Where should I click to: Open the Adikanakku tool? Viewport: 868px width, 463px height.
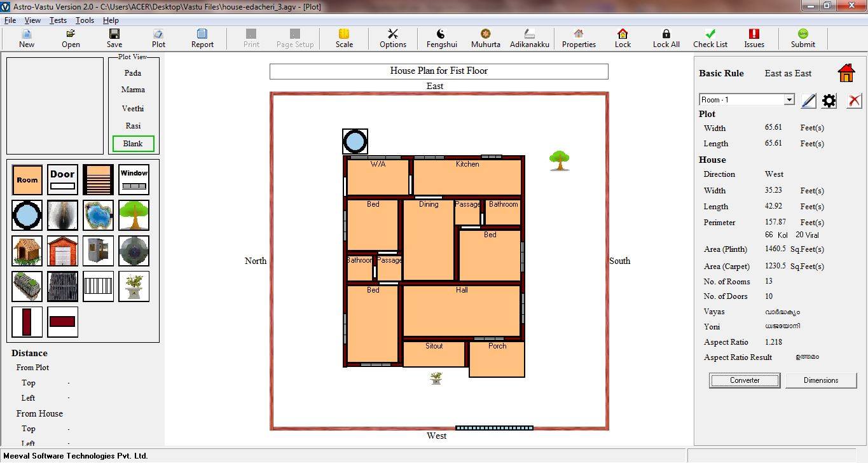click(x=530, y=38)
